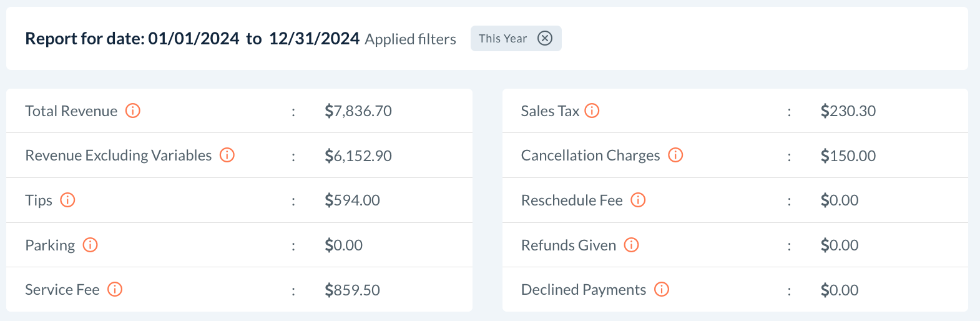980x321 pixels.
Task: Click the Reschedule Fee info icon
Action: 638,200
